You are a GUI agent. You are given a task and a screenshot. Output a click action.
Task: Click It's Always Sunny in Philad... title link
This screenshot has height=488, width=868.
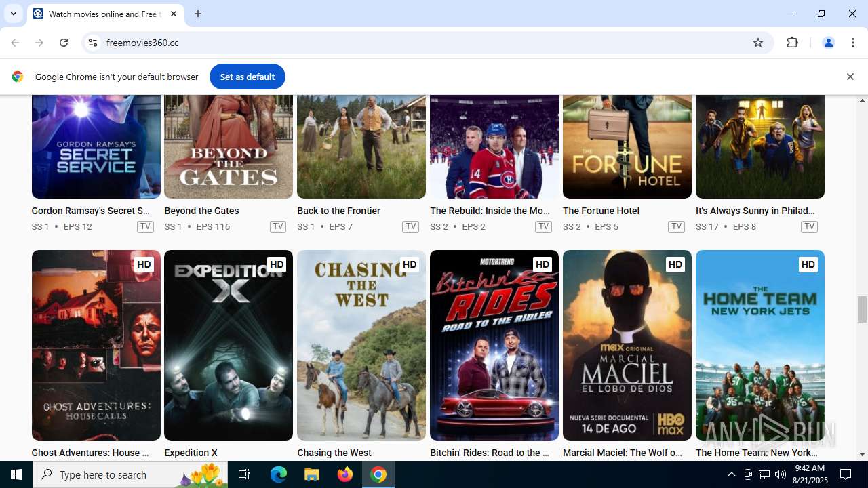coord(755,211)
